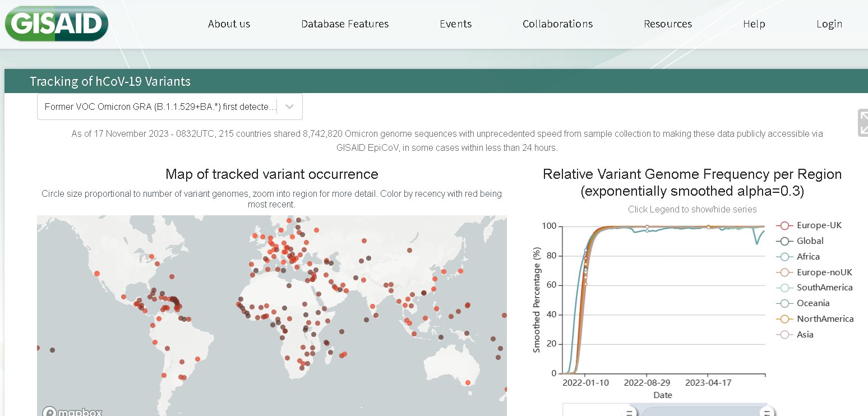Screen dimensions: 868x416
Task: Click the GISAID logo
Action: click(x=56, y=24)
